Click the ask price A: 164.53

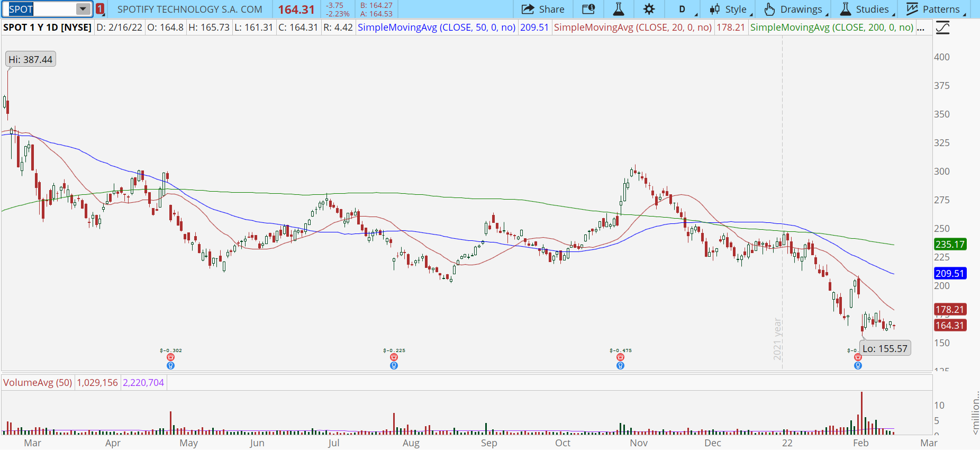pyautogui.click(x=376, y=14)
